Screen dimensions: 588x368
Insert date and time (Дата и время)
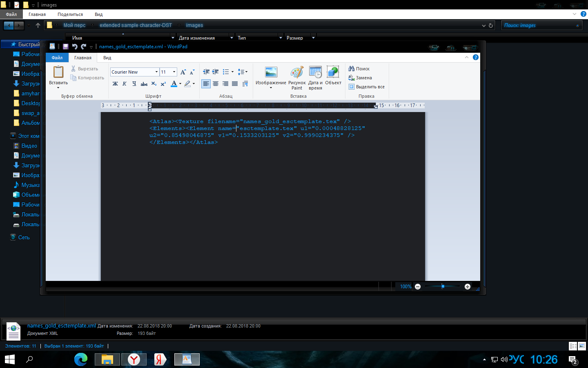point(315,78)
